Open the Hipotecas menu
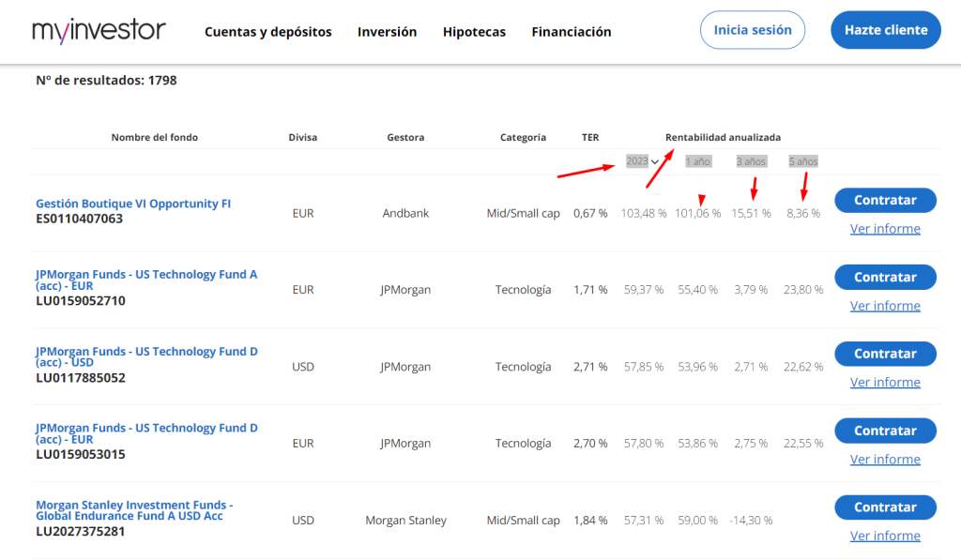 click(474, 32)
